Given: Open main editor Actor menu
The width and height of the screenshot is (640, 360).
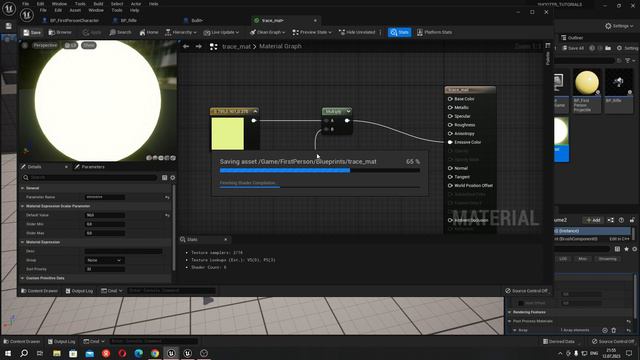Looking at the screenshot, I should coord(136,4).
